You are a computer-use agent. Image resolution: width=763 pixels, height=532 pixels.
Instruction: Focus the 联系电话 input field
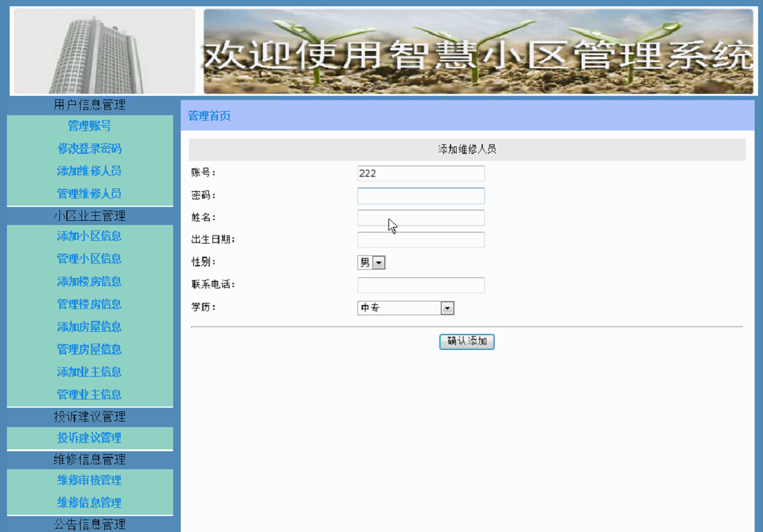tap(421, 285)
